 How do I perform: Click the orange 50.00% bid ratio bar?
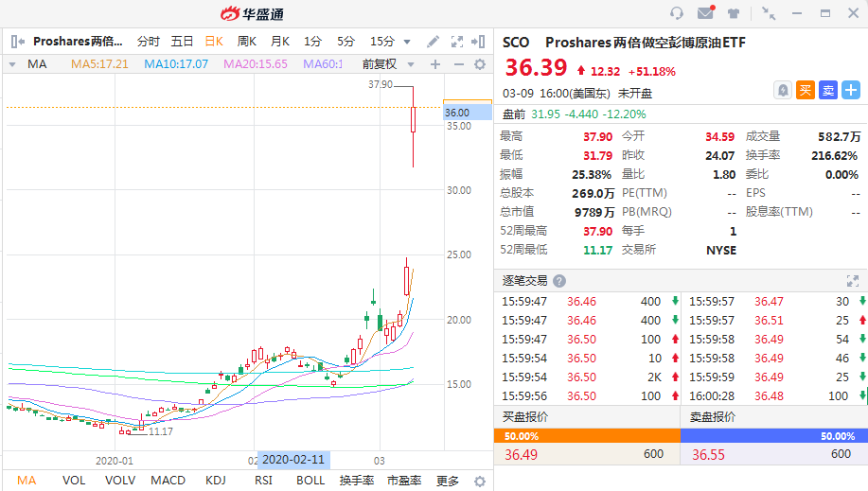(587, 436)
